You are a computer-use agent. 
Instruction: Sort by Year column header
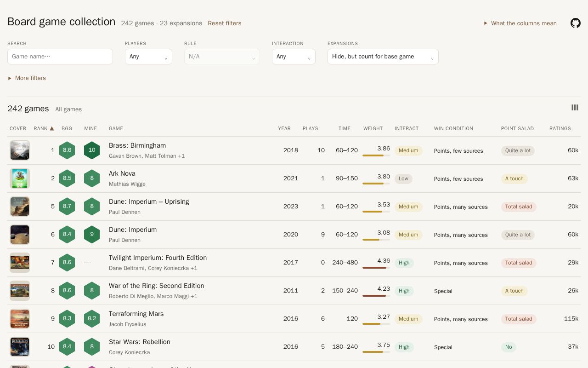coord(284,128)
